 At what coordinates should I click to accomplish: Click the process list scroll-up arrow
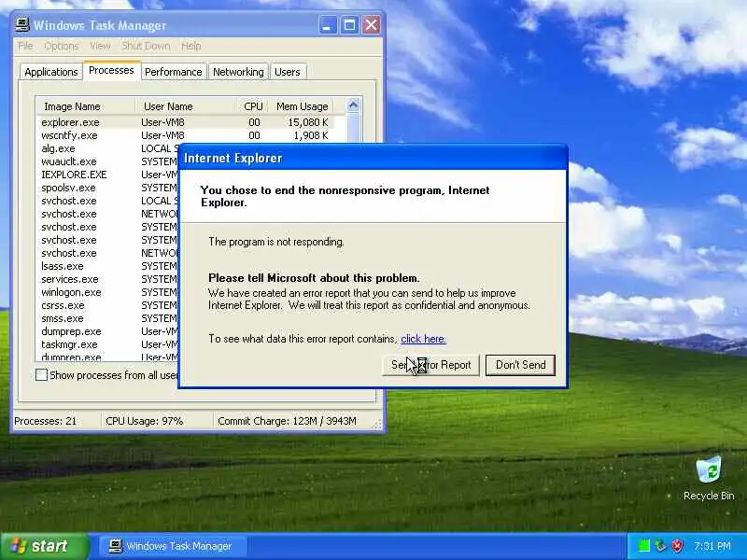coord(353,105)
